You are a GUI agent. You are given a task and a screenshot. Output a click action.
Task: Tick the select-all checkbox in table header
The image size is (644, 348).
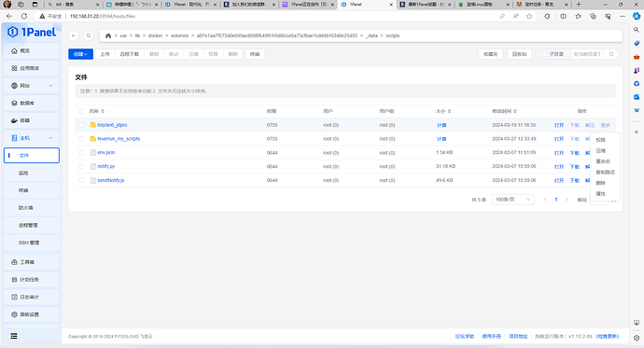point(81,111)
